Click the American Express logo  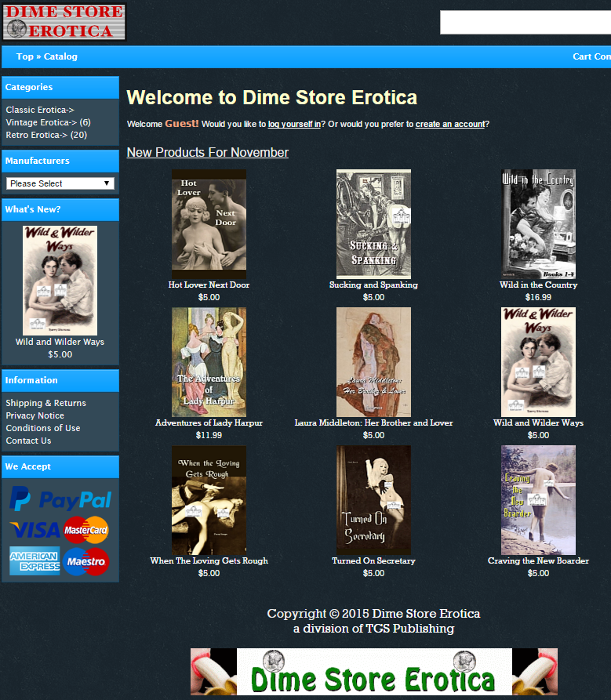pyautogui.click(x=35, y=561)
